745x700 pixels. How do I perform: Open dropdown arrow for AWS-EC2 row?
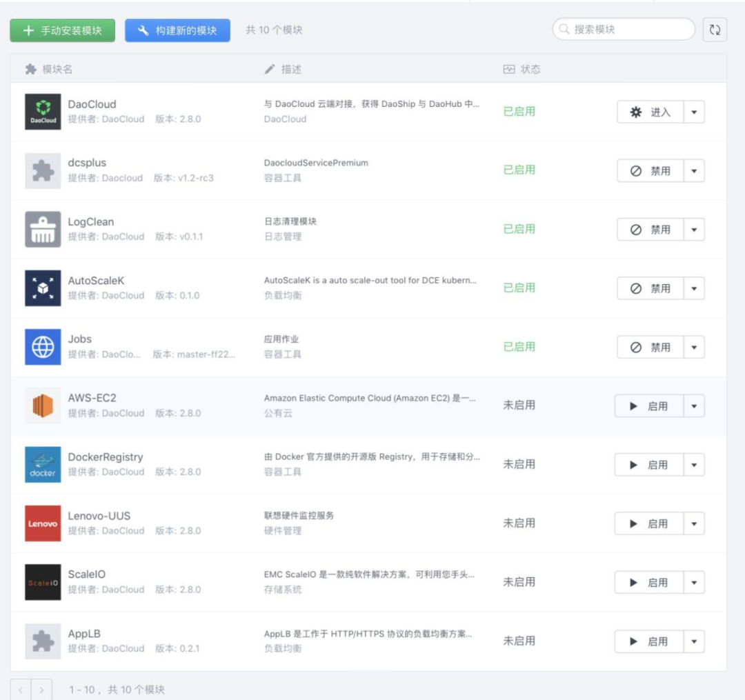(x=694, y=406)
